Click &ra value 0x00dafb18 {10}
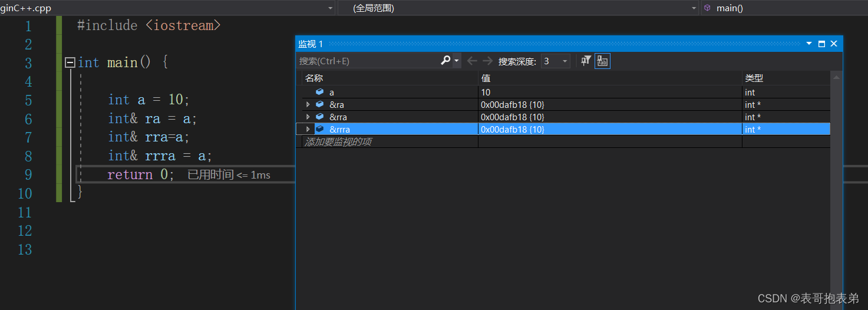The height and width of the screenshot is (310, 868). [x=512, y=104]
